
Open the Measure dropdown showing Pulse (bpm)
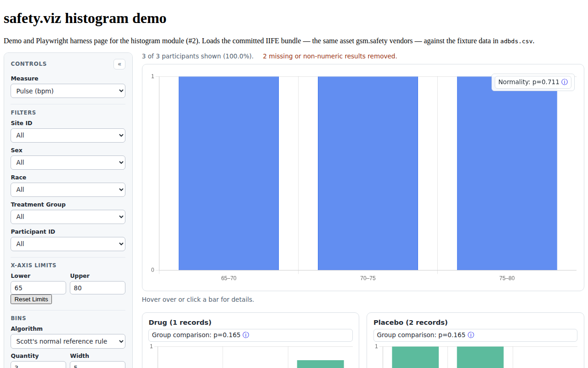(68, 91)
